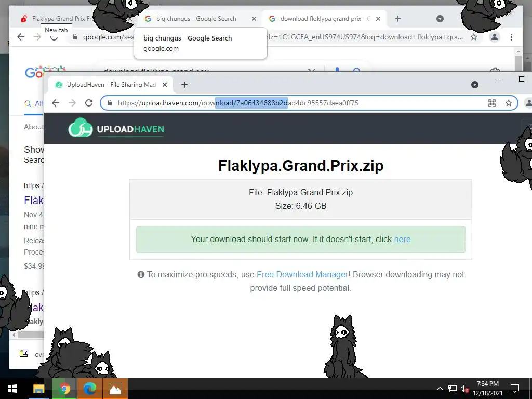
Task: Click the back arrow in UploadHaven window
Action: click(x=56, y=103)
